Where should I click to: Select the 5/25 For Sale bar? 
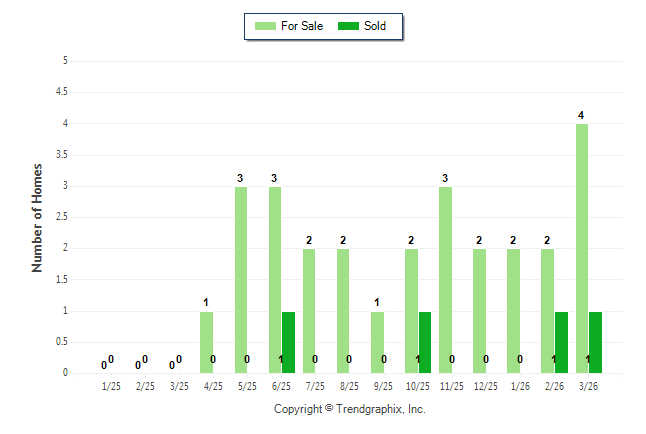[x=241, y=280]
